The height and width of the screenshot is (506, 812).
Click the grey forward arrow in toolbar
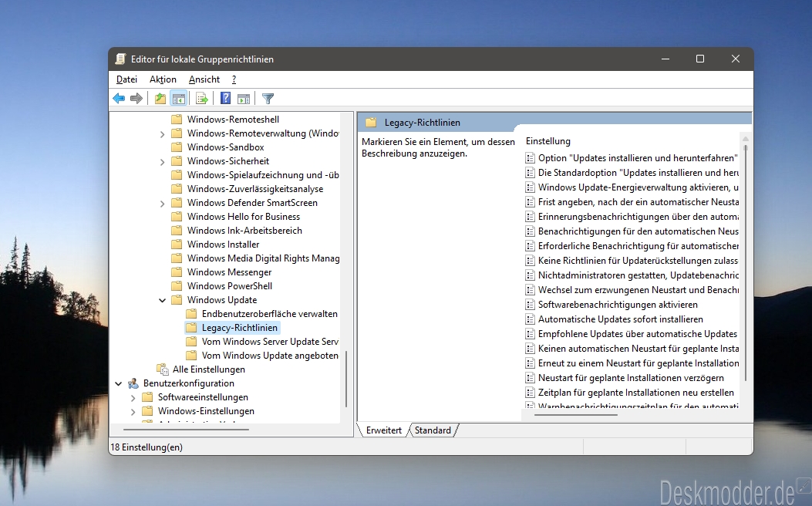(136, 99)
